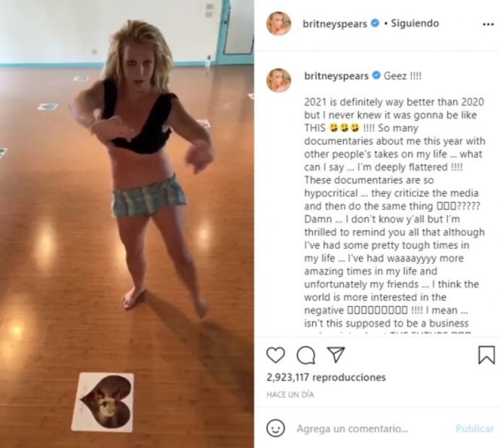Play or pause the dancing video
500x448 pixels.
click(127, 224)
